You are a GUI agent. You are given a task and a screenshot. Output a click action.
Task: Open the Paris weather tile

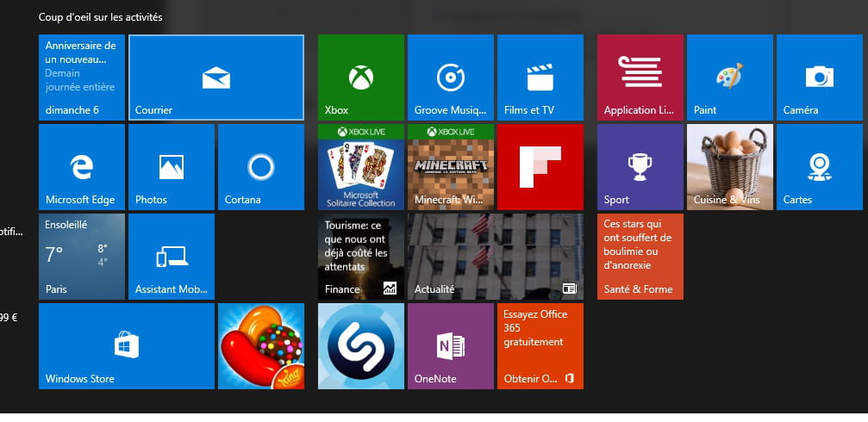tap(82, 257)
